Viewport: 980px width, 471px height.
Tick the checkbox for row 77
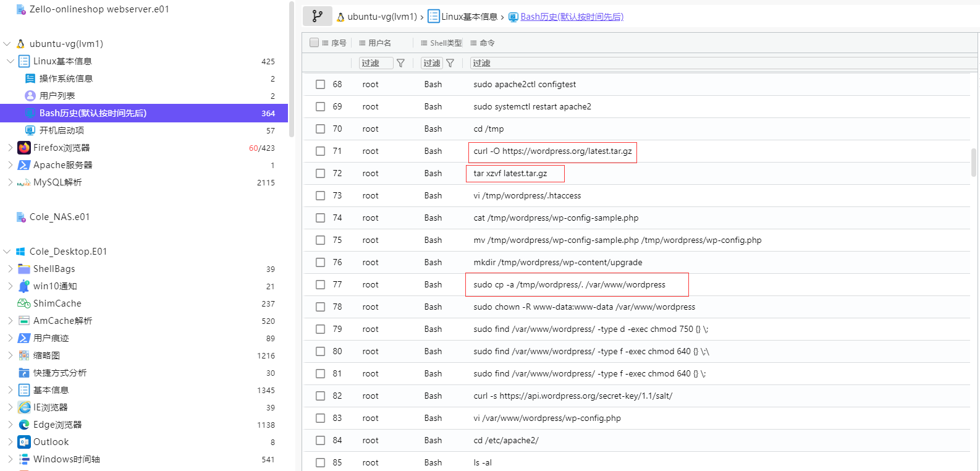tap(320, 285)
